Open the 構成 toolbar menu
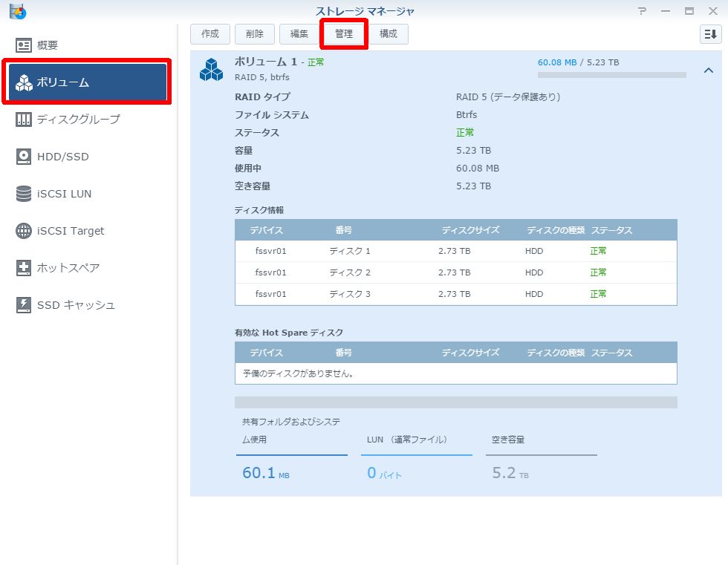 point(388,34)
